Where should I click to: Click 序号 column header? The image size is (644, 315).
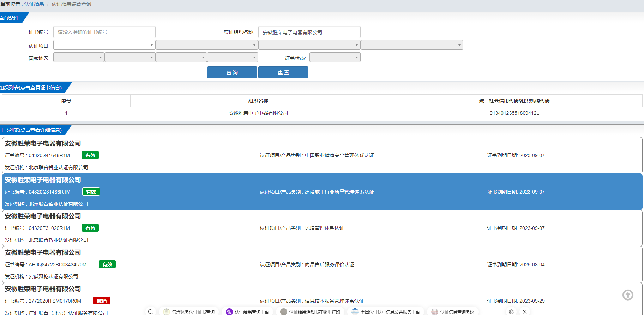(x=66, y=101)
